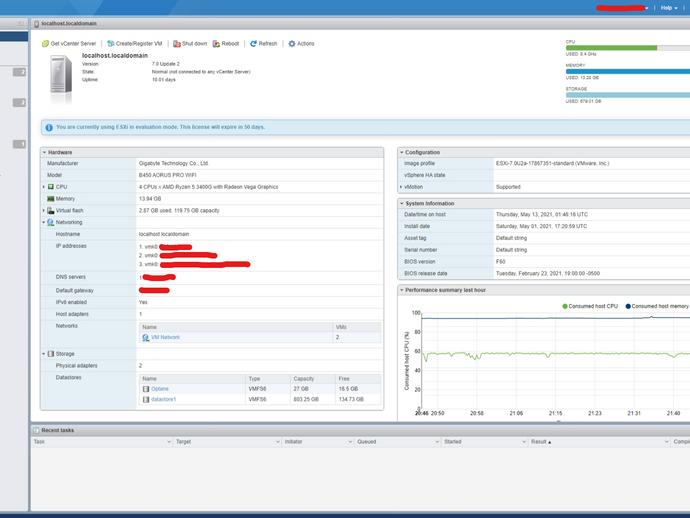Open the VM Network link

165,337
